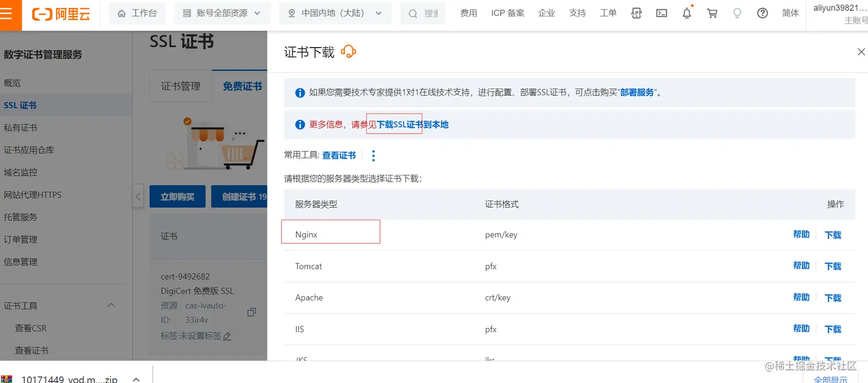Open the three-dot more tools menu
868x383 pixels.
[x=373, y=155]
